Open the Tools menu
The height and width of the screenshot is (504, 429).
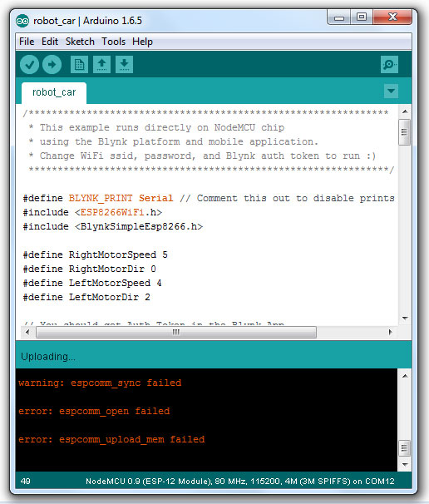point(113,42)
